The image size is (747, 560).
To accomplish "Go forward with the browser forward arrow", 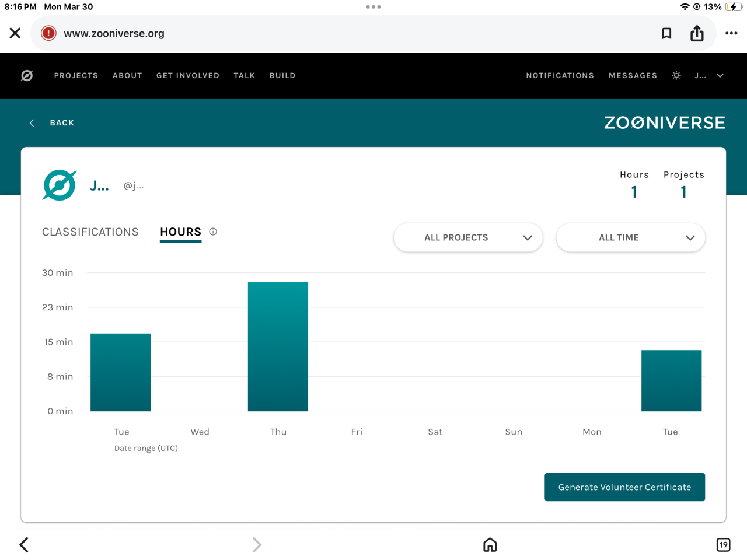I will click(257, 545).
